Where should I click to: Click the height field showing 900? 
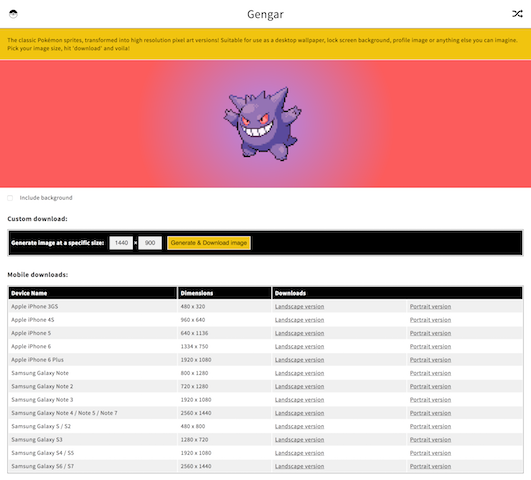(150, 243)
